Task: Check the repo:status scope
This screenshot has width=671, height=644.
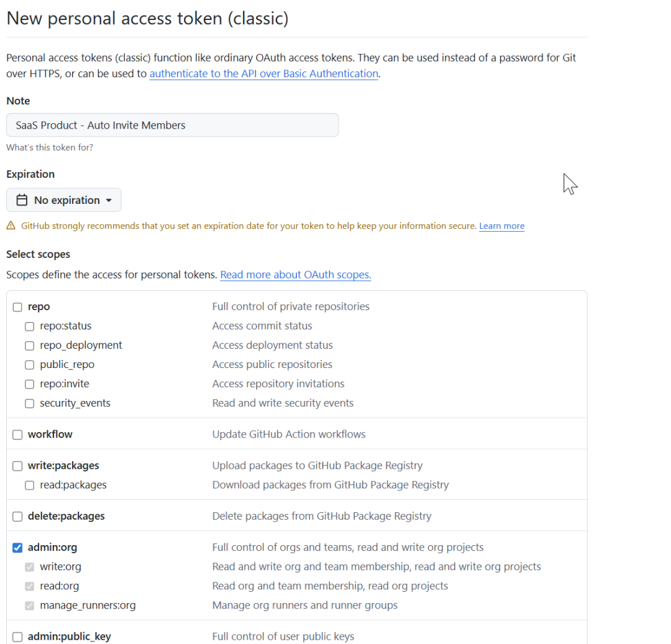Action: click(x=29, y=326)
